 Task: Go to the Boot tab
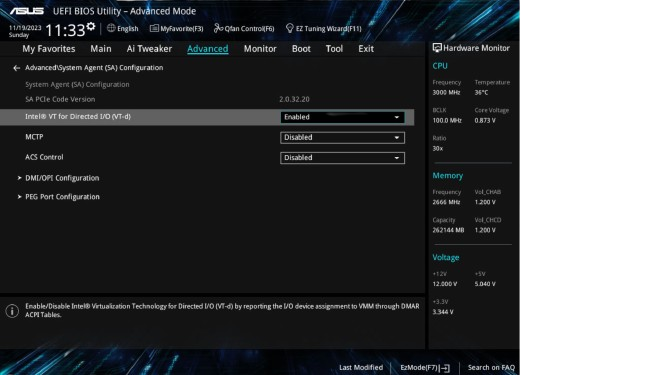coord(301,49)
